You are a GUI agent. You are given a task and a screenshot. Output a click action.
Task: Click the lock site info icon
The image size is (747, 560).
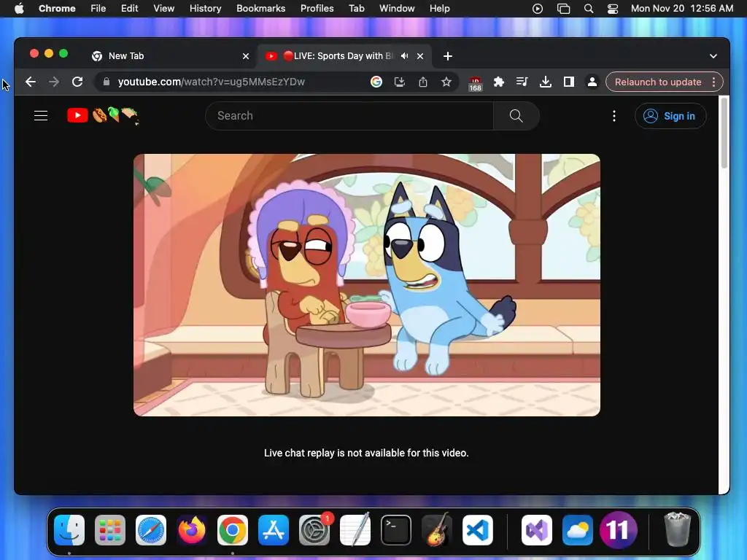point(107,82)
